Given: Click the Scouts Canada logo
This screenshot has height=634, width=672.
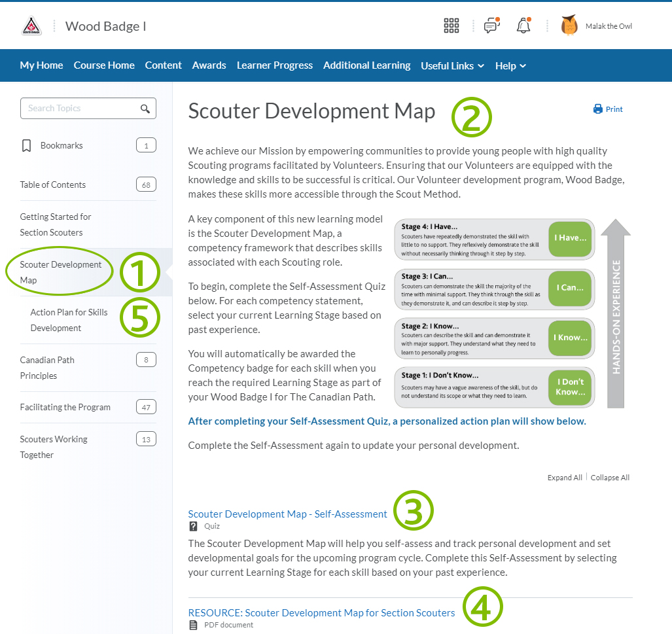Looking at the screenshot, I should pyautogui.click(x=31, y=26).
